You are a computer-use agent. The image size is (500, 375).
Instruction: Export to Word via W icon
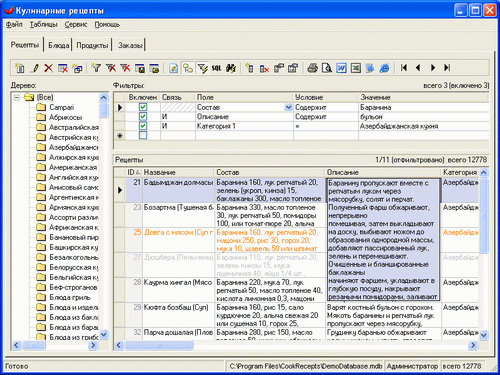coord(341,68)
